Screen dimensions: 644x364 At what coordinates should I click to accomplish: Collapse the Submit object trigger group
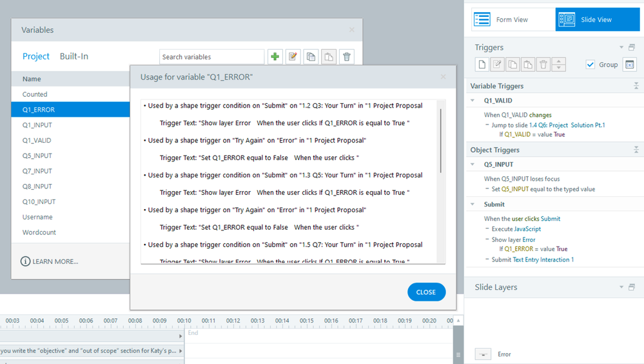(473, 204)
